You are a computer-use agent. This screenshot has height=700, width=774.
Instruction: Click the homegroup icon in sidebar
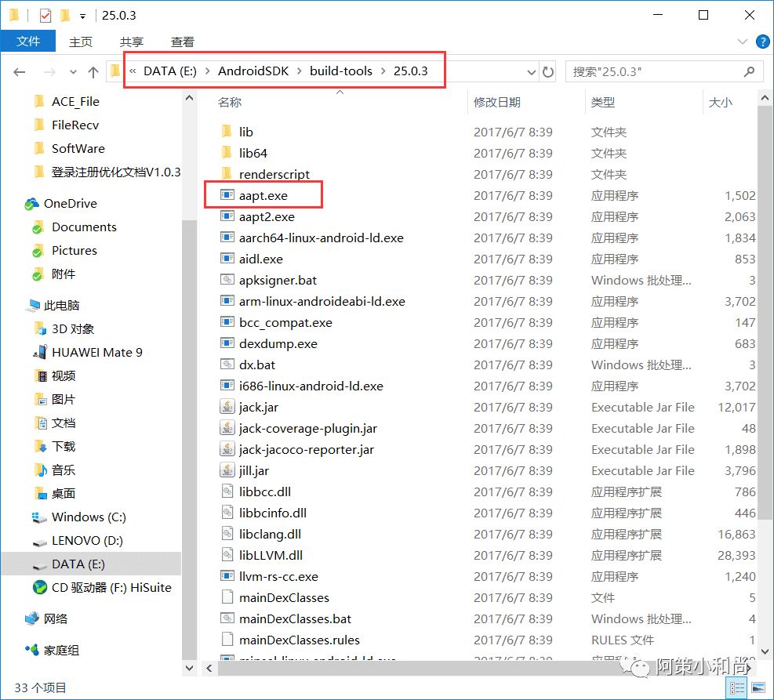point(32,650)
